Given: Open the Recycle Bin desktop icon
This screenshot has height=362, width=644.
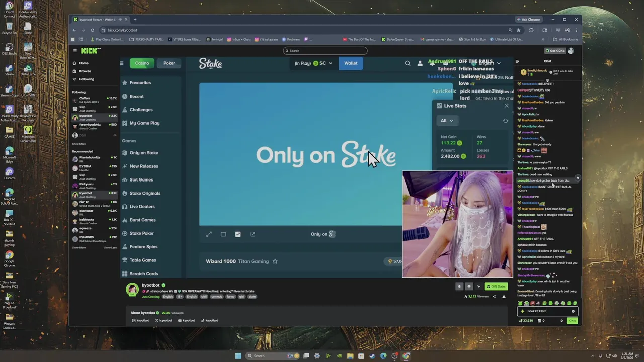Looking at the screenshot, I should click(x=9, y=28).
